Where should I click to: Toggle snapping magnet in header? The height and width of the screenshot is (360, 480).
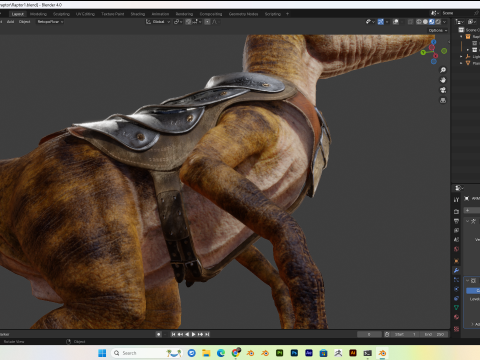tap(188, 22)
